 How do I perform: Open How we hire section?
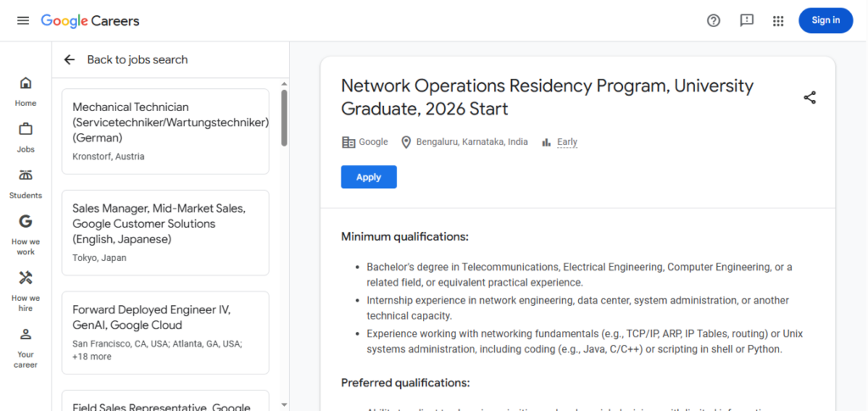(25, 292)
